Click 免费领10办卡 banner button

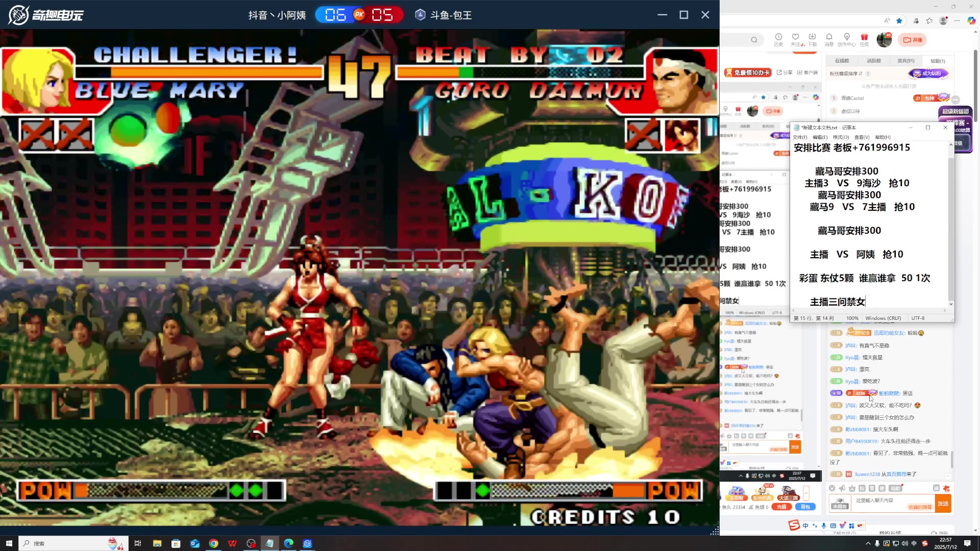coord(748,73)
